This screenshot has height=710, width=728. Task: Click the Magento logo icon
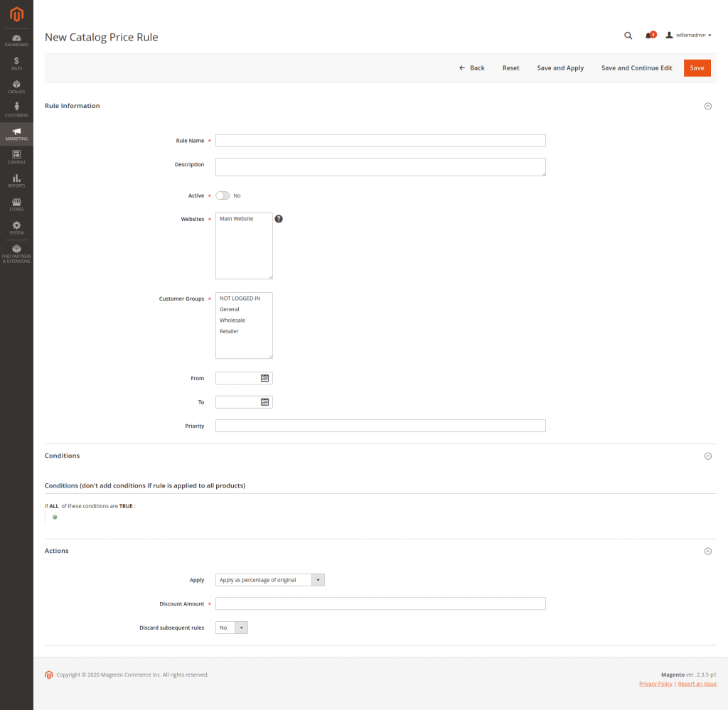click(x=16, y=14)
